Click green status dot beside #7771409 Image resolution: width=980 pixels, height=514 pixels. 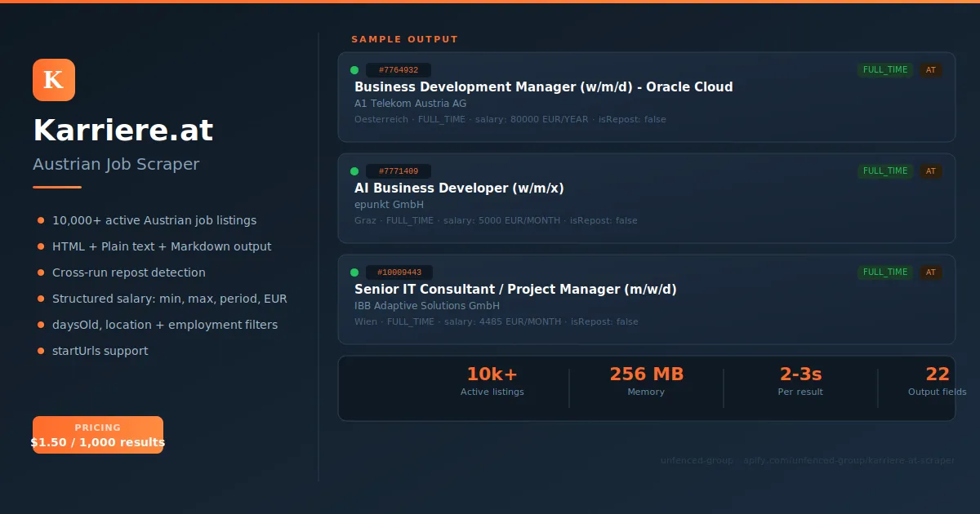click(354, 171)
